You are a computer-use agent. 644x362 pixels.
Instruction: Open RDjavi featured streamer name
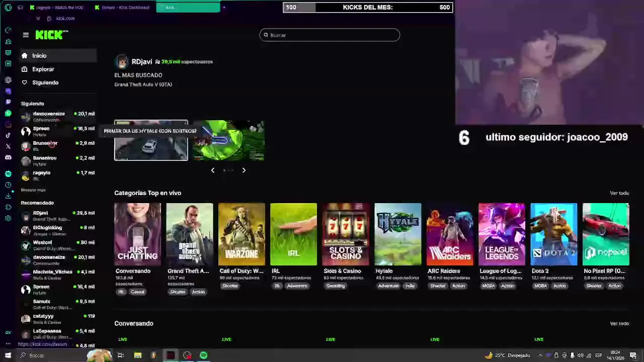coord(142,61)
